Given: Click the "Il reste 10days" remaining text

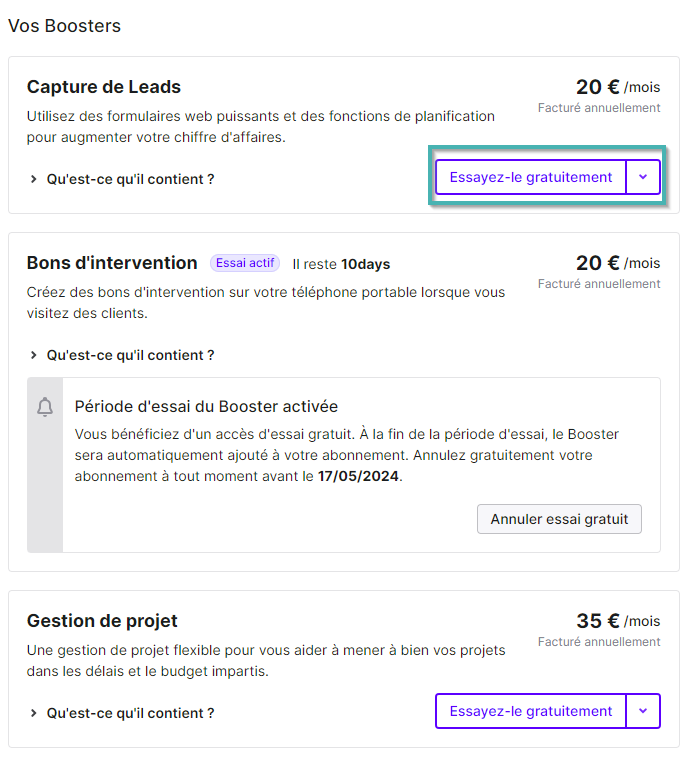Looking at the screenshot, I should click(x=341, y=264).
